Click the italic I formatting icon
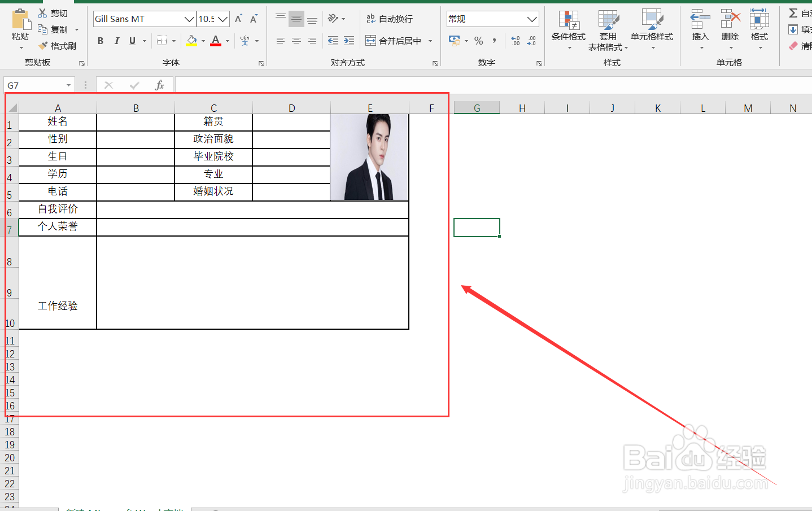Image resolution: width=812 pixels, height=511 pixels. (x=116, y=41)
